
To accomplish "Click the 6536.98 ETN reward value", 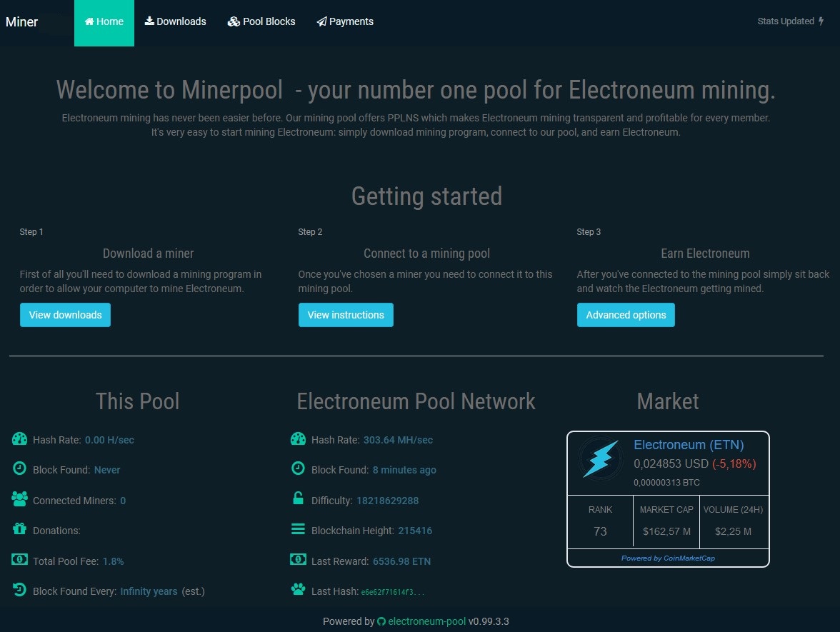I will click(401, 561).
